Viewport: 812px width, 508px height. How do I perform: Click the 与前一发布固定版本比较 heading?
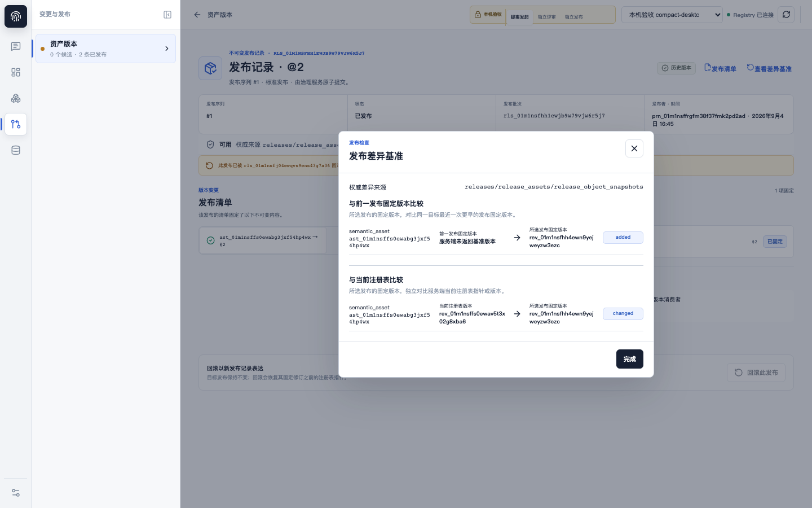pyautogui.click(x=386, y=204)
